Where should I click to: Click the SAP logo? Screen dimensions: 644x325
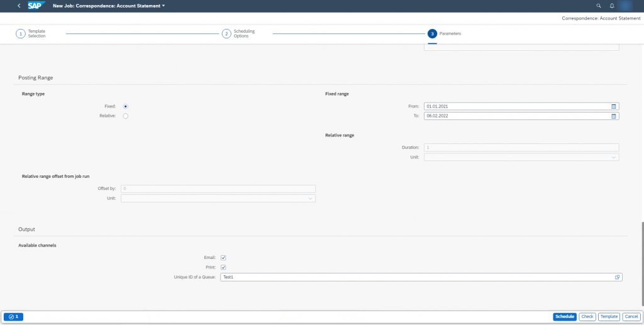click(x=36, y=6)
